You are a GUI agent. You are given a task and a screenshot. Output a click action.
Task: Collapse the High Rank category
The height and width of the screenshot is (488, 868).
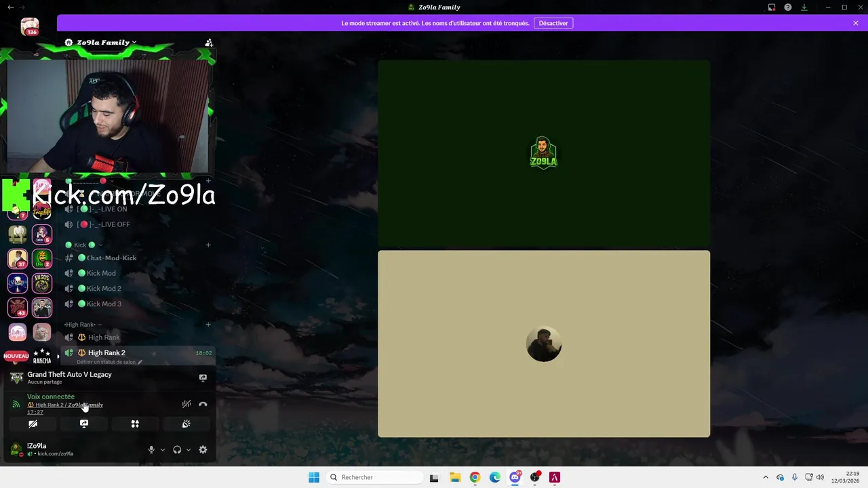[83, 325]
